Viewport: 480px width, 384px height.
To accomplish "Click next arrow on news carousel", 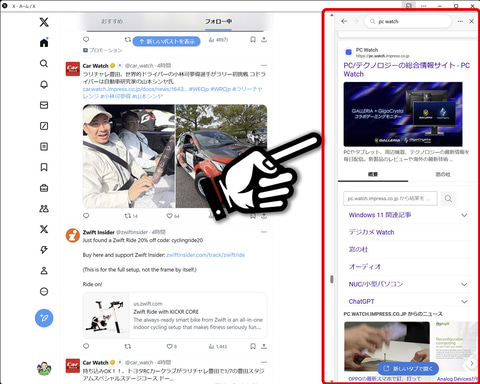I will 471,363.
